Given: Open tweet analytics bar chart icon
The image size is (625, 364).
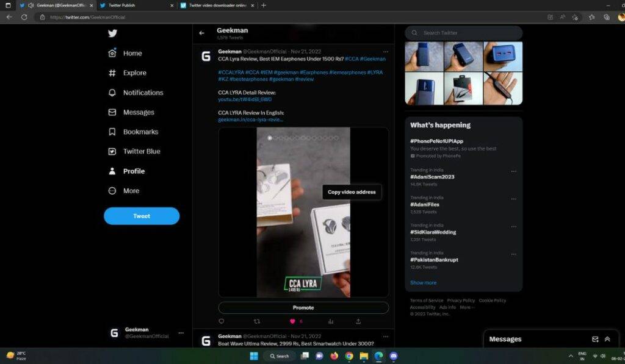Looking at the screenshot, I should pyautogui.click(x=330, y=321).
